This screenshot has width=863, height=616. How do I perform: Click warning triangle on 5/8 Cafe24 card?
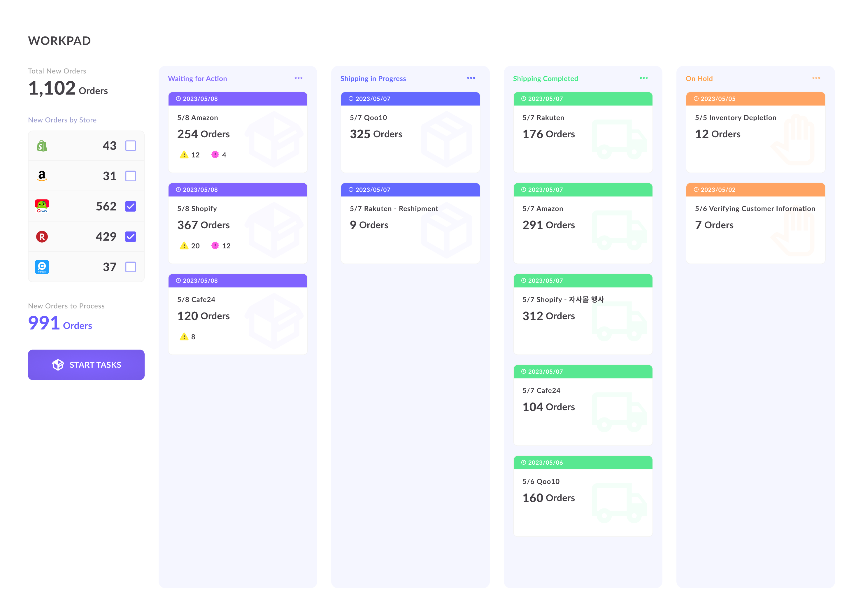[184, 337]
